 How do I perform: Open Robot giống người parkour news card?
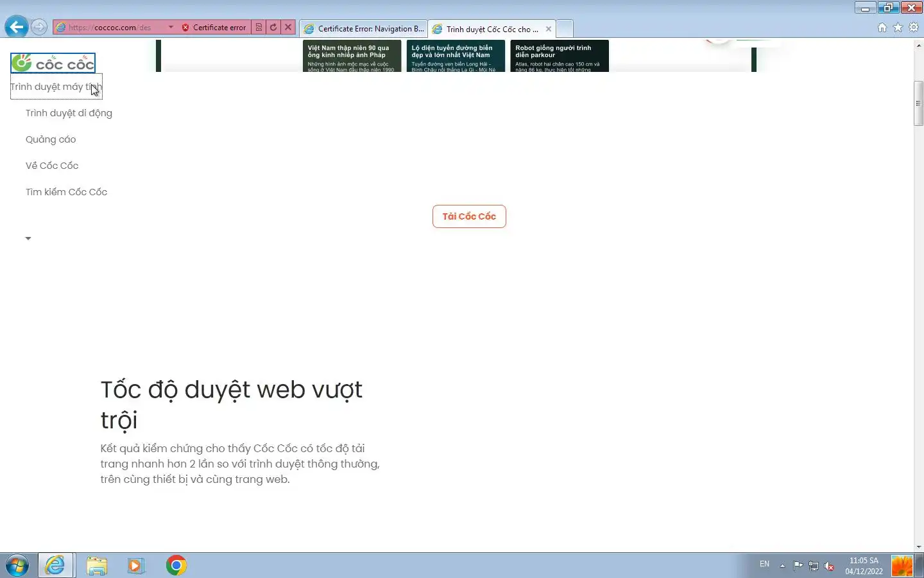560,56
